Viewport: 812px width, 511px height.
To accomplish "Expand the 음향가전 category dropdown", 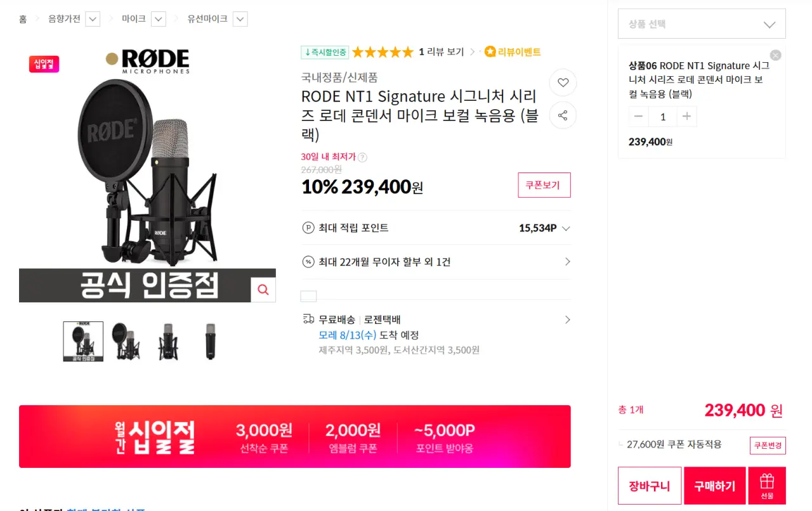I will pyautogui.click(x=93, y=19).
